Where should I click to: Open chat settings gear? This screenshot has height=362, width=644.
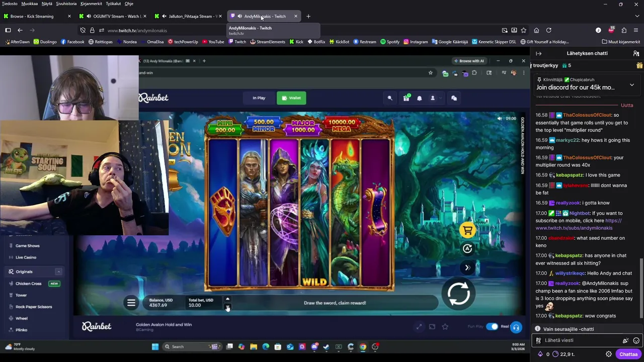tap(609, 354)
